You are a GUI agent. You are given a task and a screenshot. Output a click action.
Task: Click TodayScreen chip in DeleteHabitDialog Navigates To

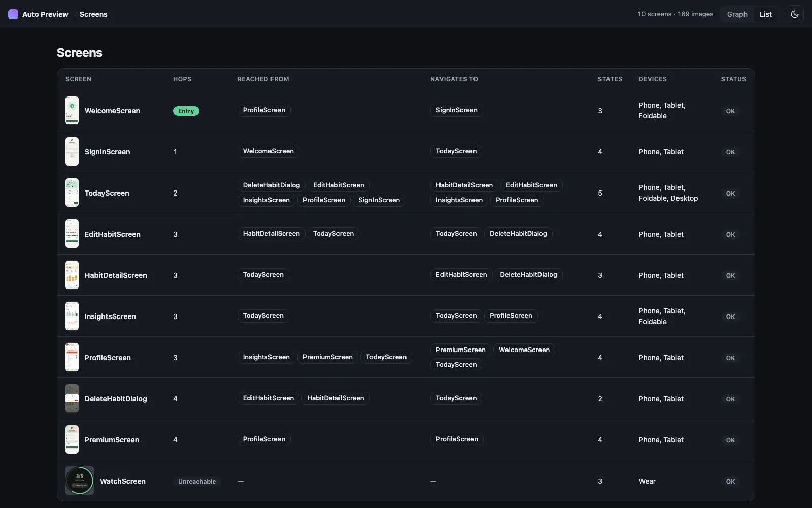pyautogui.click(x=456, y=398)
